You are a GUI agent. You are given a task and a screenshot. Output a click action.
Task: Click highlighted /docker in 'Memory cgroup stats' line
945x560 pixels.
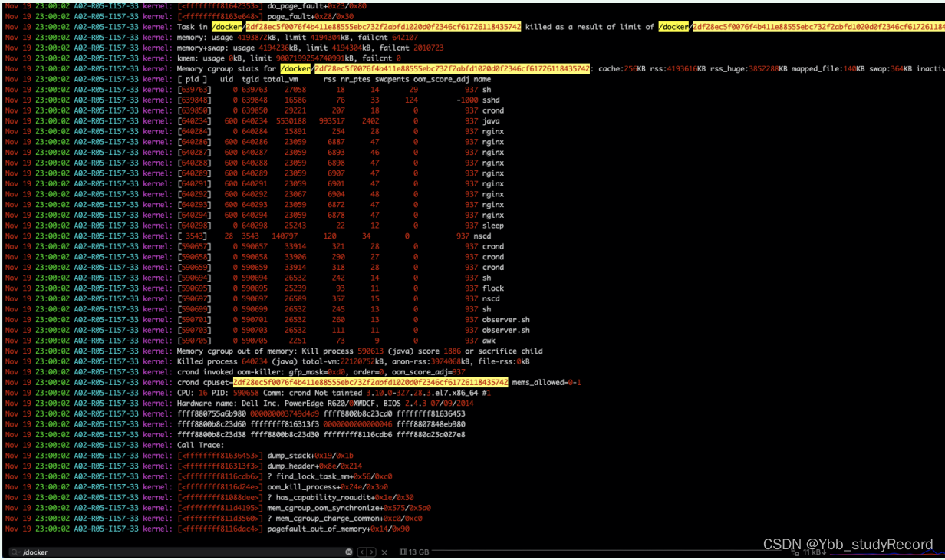(x=296, y=69)
